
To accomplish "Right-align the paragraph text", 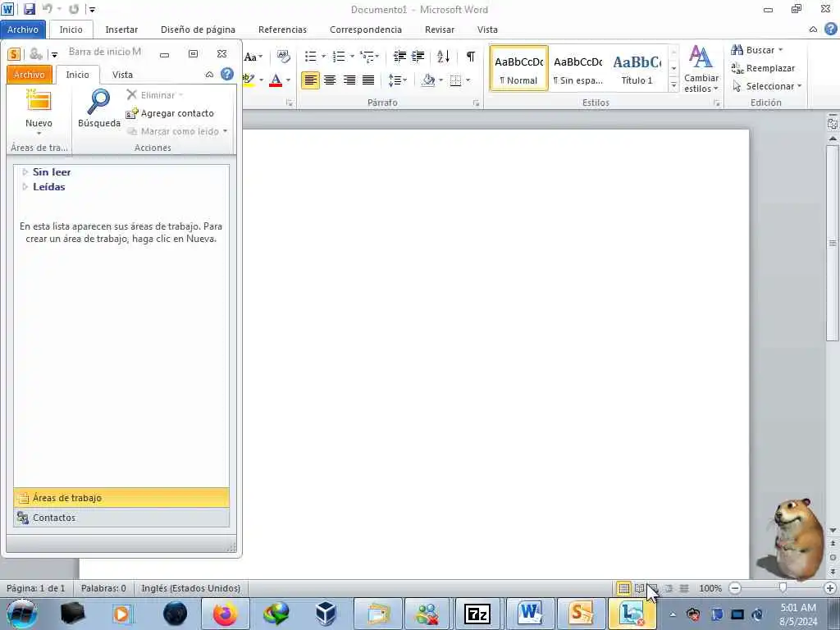I will coord(349,80).
